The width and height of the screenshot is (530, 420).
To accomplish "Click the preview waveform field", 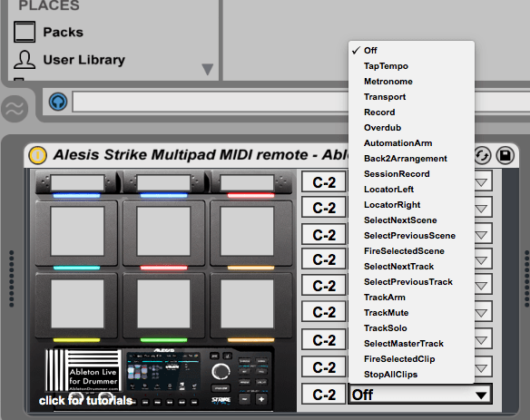I will pyautogui.click(x=211, y=102).
